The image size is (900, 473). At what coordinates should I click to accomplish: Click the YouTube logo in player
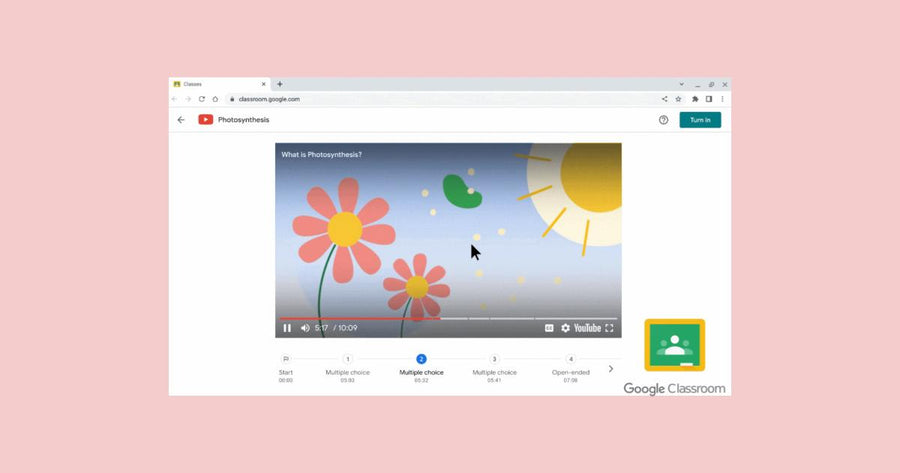[x=587, y=328]
